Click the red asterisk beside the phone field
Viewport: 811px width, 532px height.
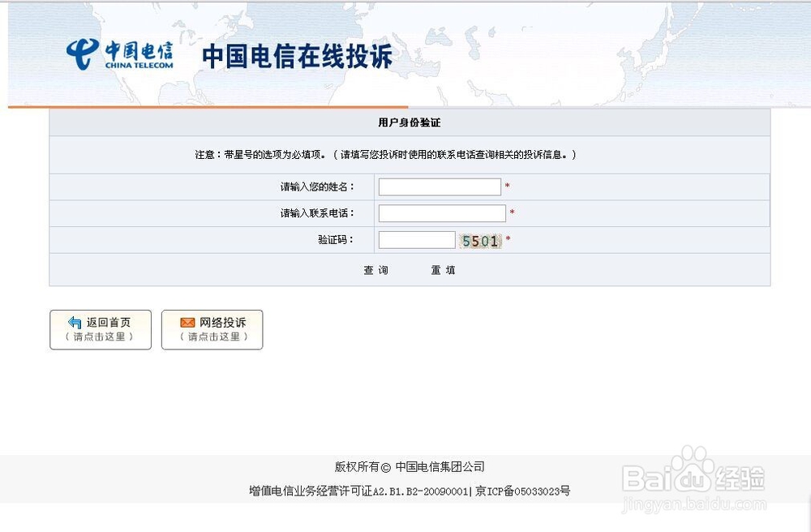tap(513, 213)
